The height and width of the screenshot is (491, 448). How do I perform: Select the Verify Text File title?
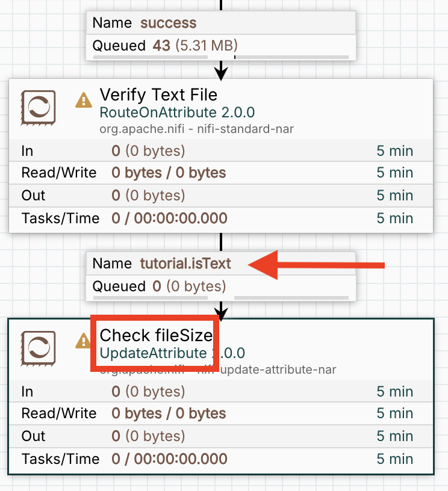point(158,95)
